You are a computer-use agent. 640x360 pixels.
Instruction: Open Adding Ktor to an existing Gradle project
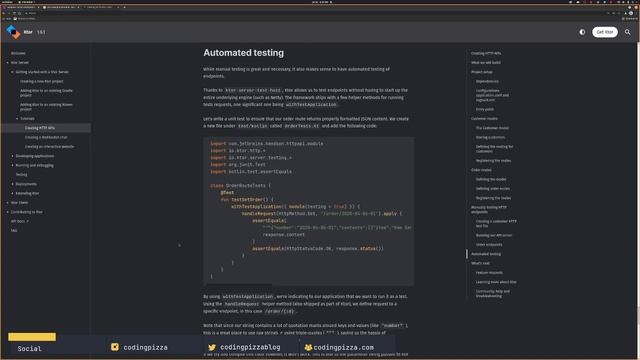[46, 93]
